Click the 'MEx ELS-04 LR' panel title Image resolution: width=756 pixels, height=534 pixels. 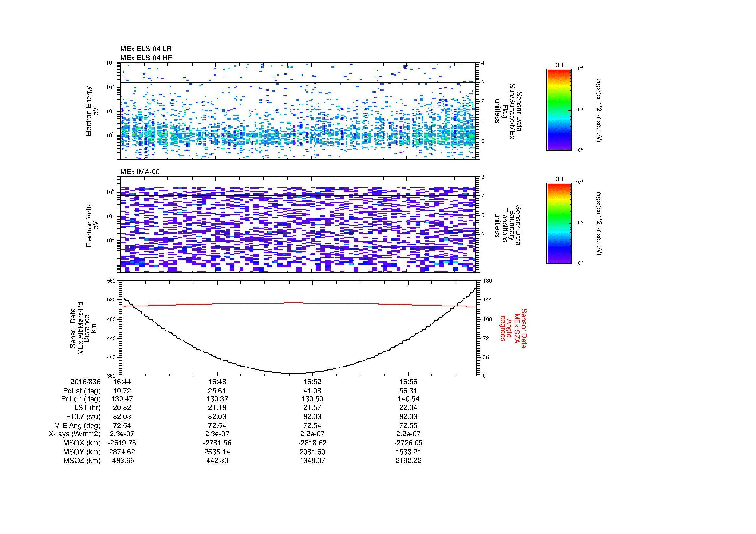coord(146,49)
